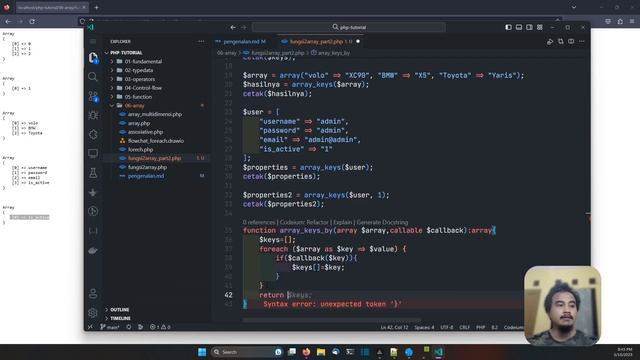Open the Manage gear icon
The image size is (640, 360).
pos(93,313)
